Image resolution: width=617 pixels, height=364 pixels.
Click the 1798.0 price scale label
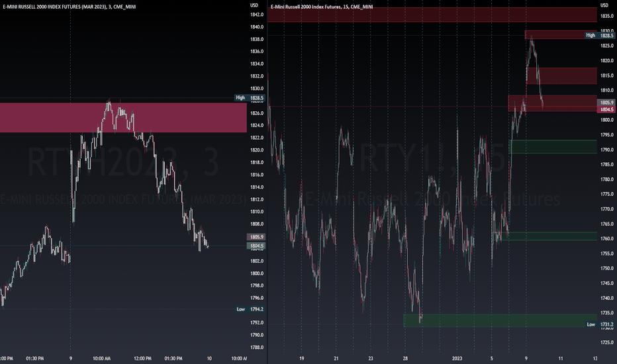click(257, 286)
